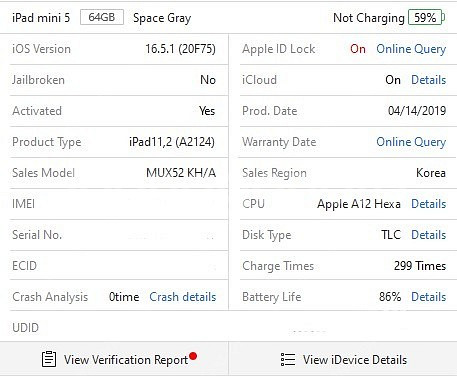
Task: Click the Warranty Date label
Action: pos(279,142)
